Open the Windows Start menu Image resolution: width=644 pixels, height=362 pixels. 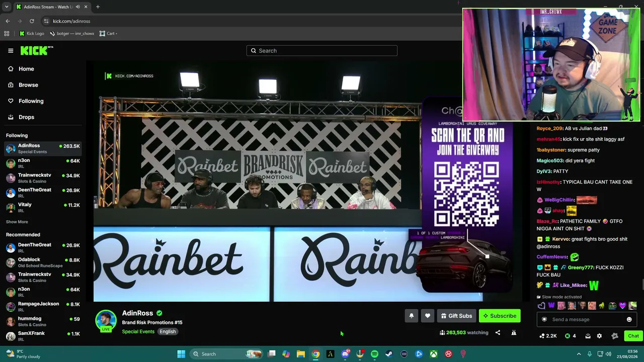[x=181, y=354]
